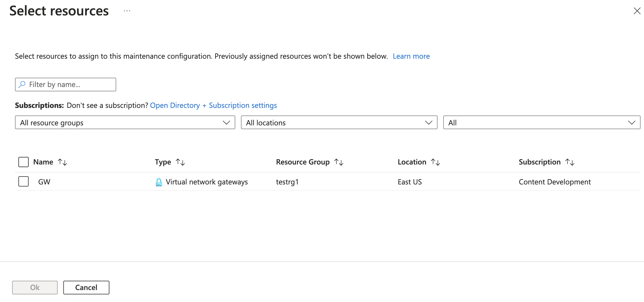Close the Select resources pane
The height and width of the screenshot is (302, 644).
[637, 11]
